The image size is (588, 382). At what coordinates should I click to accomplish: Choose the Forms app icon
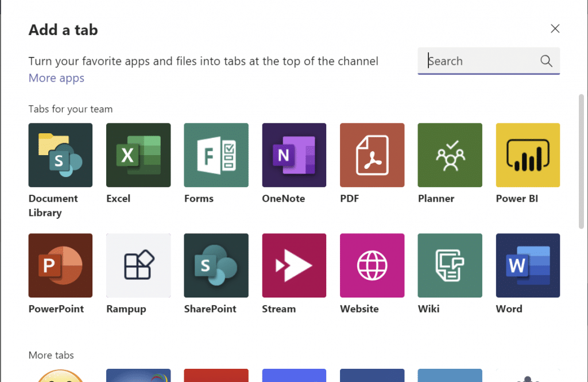coord(216,155)
